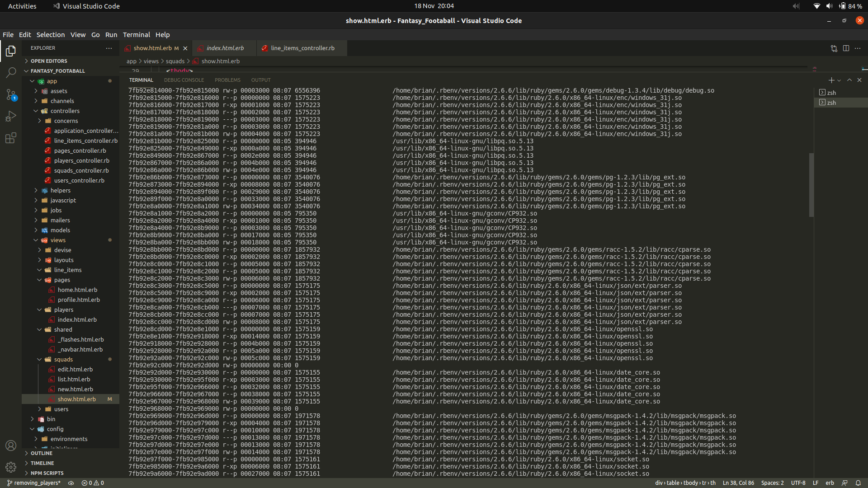
Task: Open the Accounts icon menu
Action: pos(11,446)
